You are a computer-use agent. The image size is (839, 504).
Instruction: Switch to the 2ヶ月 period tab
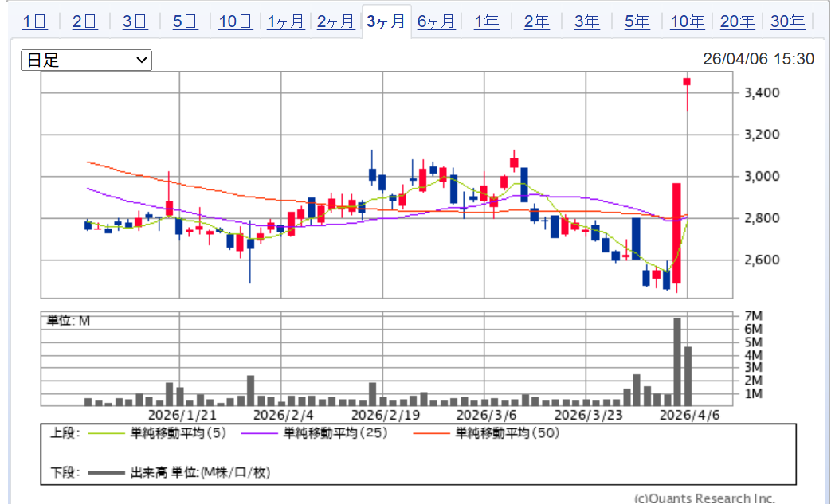point(336,22)
